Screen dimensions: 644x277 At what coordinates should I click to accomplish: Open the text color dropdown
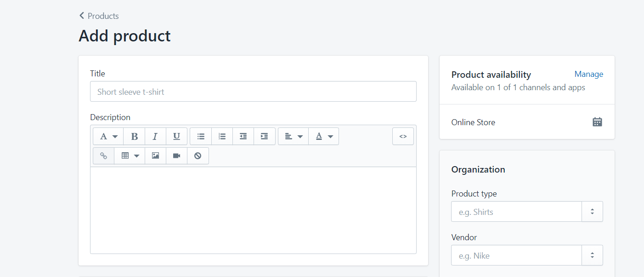pyautogui.click(x=323, y=137)
